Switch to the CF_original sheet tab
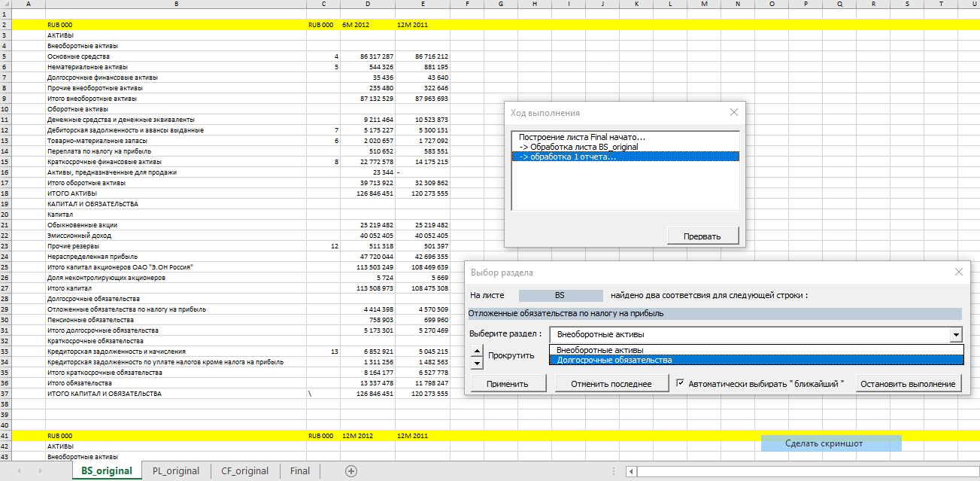The image size is (980, 481). click(x=244, y=471)
